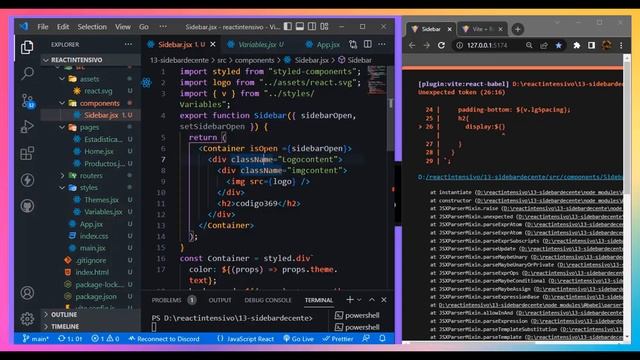Open the Run and Debug view
This screenshot has width=640, height=360.
click(27, 127)
